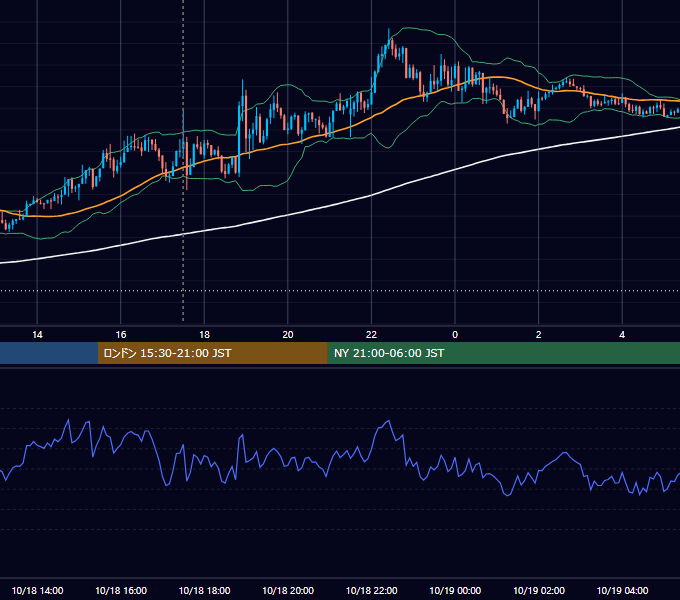
Task: Select the blue session bar before London
Action: [49, 353]
